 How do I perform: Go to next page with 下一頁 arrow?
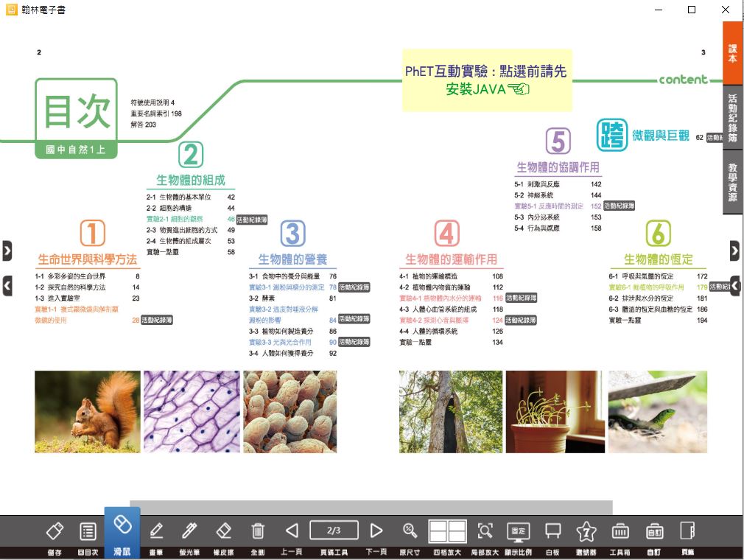[x=376, y=538]
